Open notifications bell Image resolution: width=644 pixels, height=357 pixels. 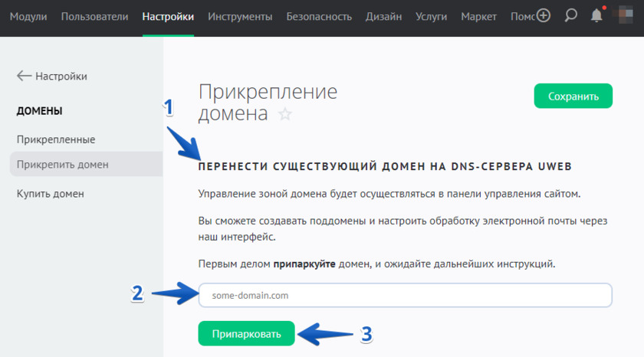pyautogui.click(x=596, y=15)
